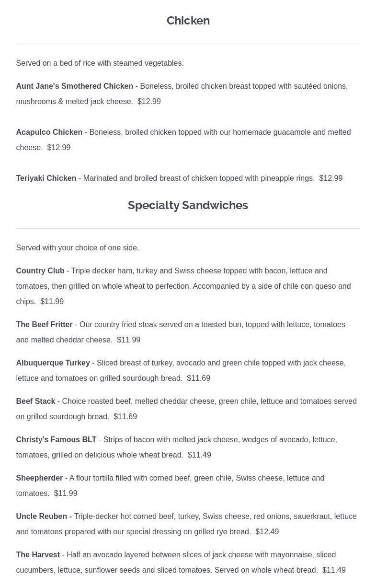Image resolution: width=376 pixels, height=588 pixels.
Task: Select the Uncle Reuben item name
Action: [42, 517]
